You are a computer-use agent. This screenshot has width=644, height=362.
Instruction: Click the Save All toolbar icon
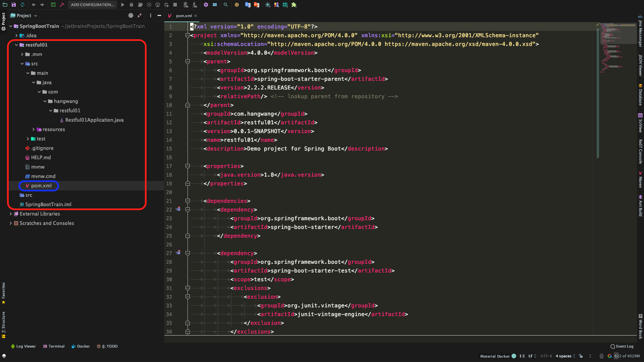pyautogui.click(x=14, y=5)
